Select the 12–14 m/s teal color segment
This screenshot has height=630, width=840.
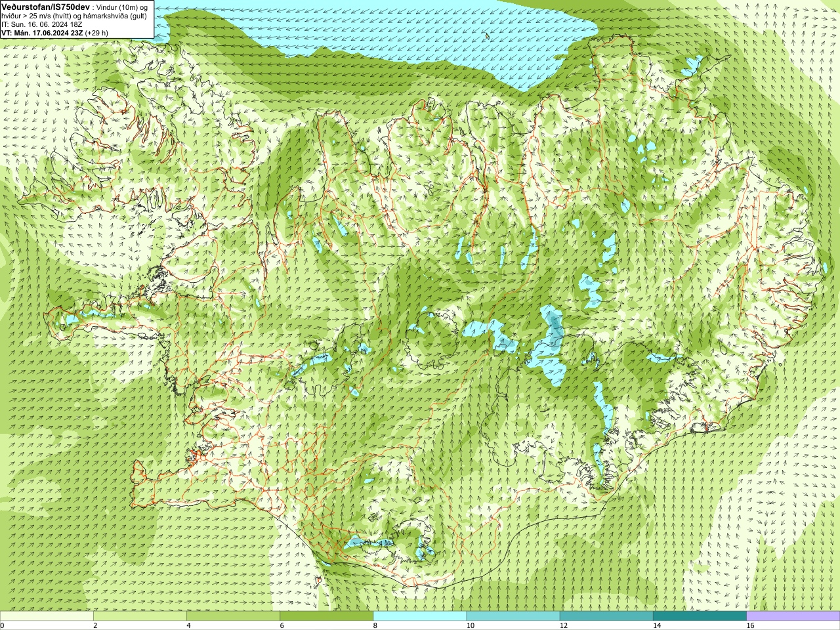[606, 616]
